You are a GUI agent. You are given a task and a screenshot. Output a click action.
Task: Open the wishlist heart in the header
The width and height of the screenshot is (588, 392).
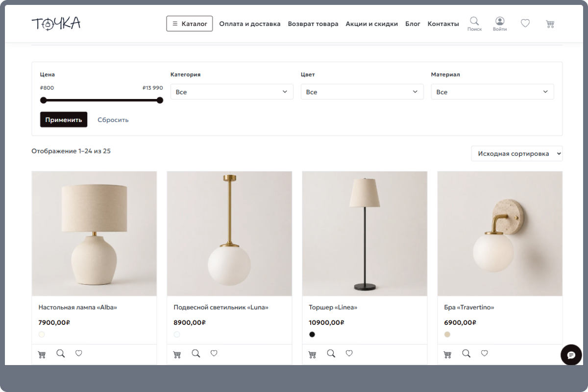tap(525, 23)
